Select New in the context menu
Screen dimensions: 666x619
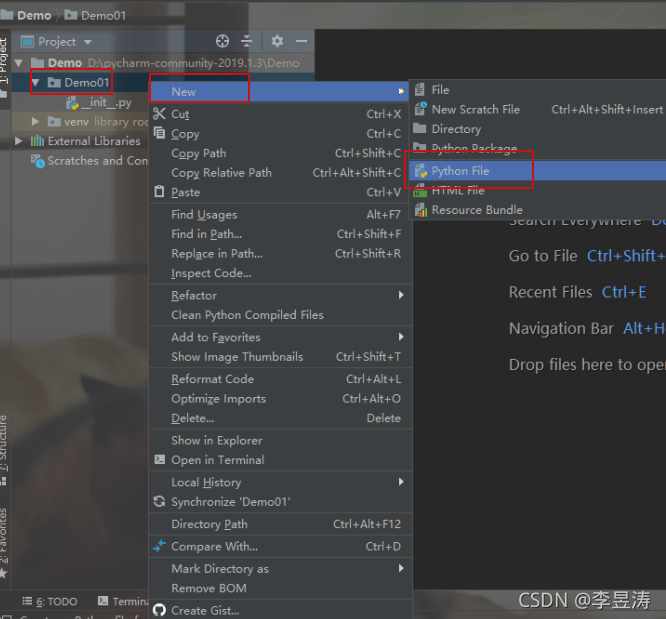pyautogui.click(x=279, y=91)
